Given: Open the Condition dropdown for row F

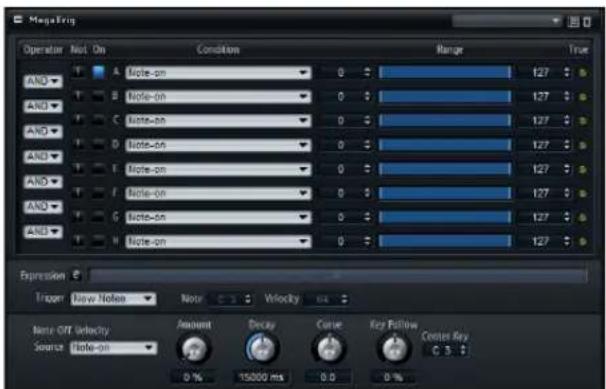Looking at the screenshot, I should click(x=218, y=193).
